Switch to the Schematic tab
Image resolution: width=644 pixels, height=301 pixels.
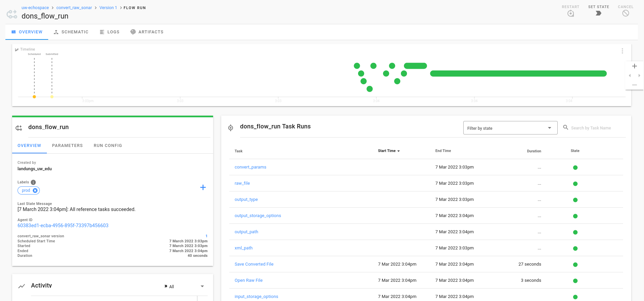click(71, 32)
